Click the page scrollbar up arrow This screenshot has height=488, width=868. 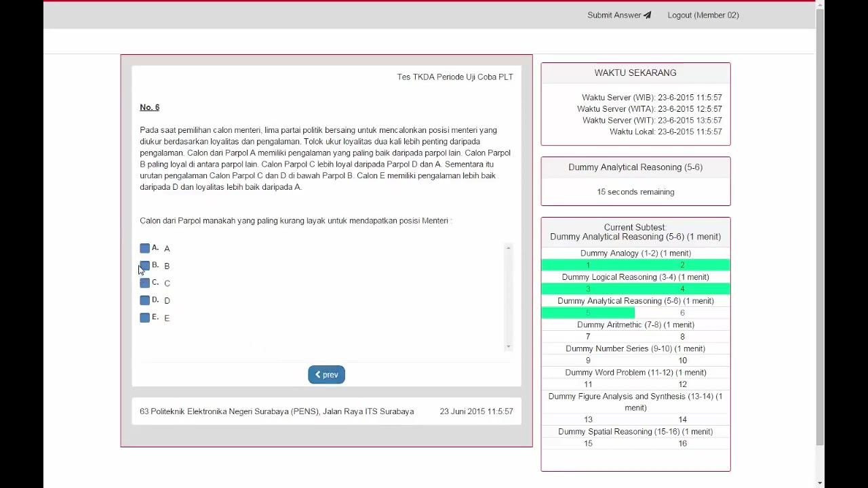[x=820, y=5]
